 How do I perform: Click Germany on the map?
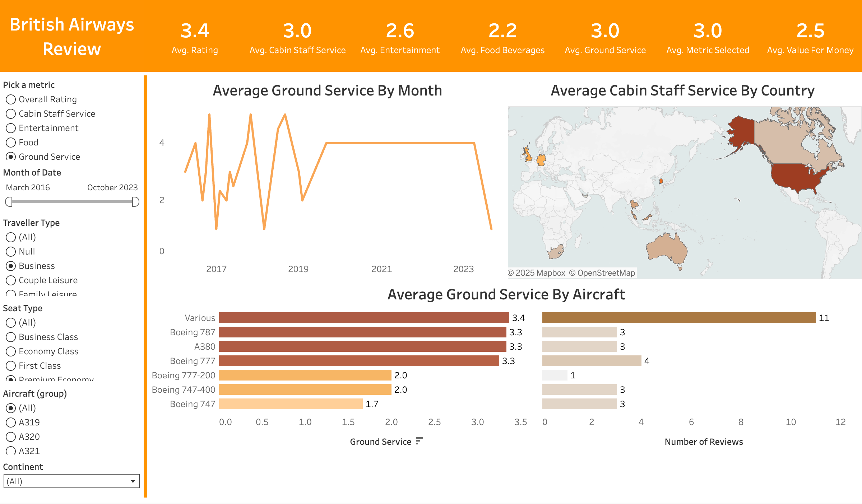pos(541,159)
